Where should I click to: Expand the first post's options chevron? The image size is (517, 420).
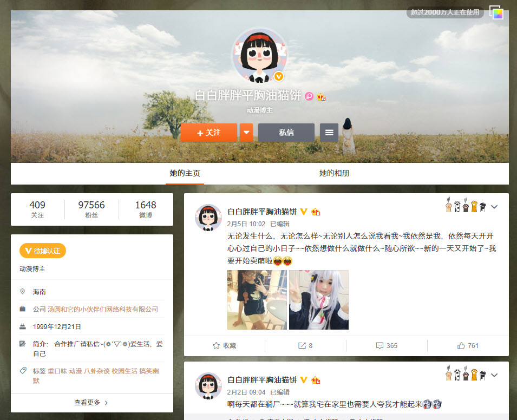[x=494, y=207]
